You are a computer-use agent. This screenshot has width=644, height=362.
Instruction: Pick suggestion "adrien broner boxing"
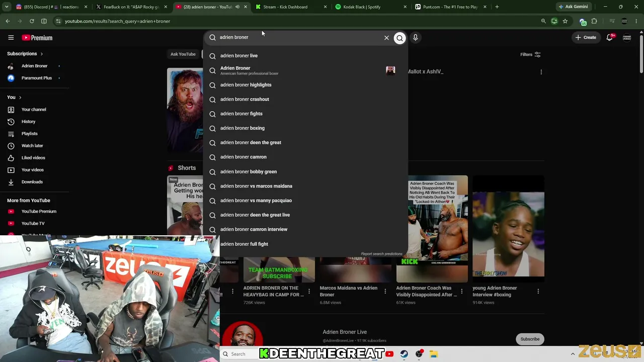pyautogui.click(x=305, y=128)
